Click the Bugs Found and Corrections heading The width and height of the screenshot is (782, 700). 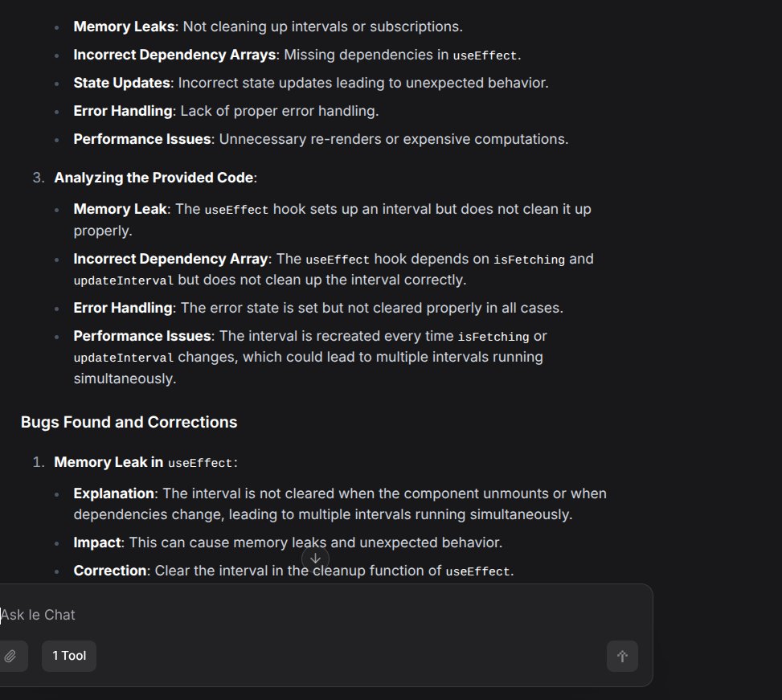pos(129,422)
